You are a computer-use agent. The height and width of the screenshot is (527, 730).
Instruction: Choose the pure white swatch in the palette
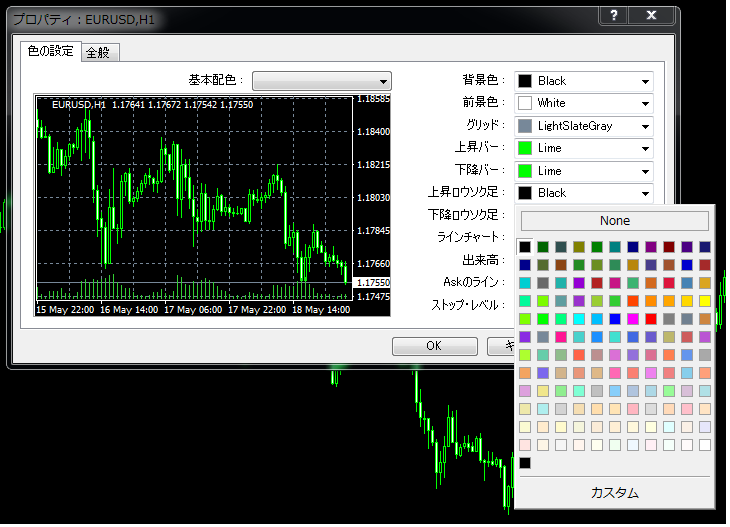(705, 445)
